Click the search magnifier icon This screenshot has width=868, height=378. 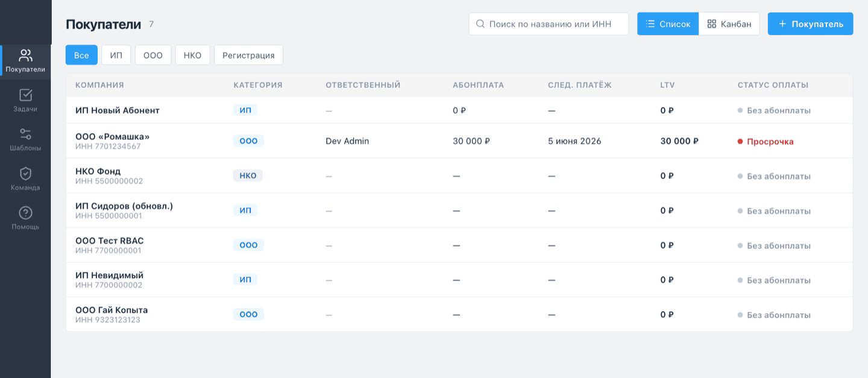(480, 24)
